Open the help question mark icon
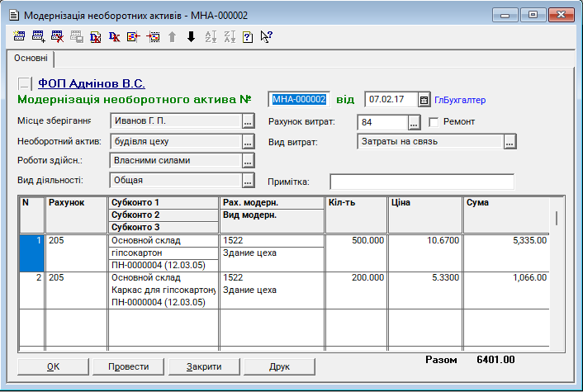This screenshot has width=583, height=392. tap(247, 36)
